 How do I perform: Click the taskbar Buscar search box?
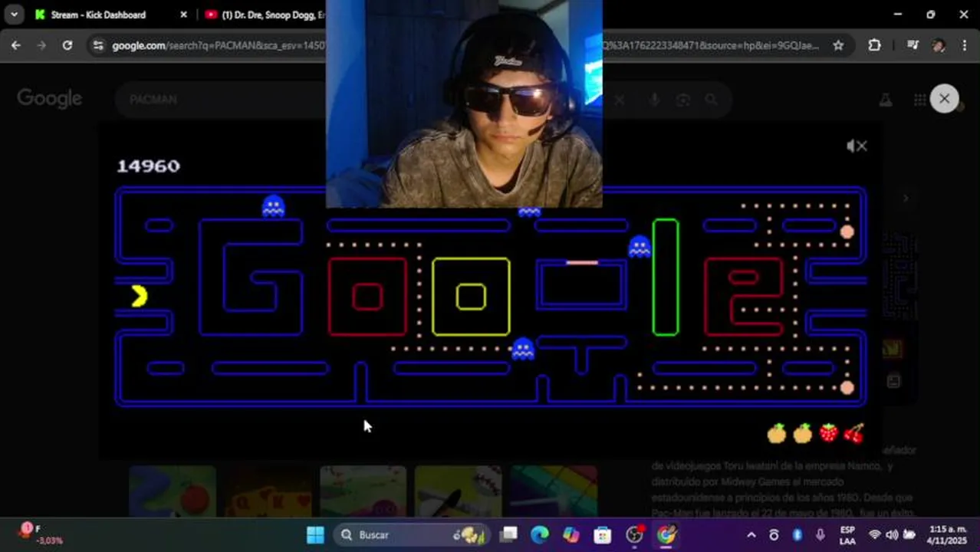click(x=412, y=534)
